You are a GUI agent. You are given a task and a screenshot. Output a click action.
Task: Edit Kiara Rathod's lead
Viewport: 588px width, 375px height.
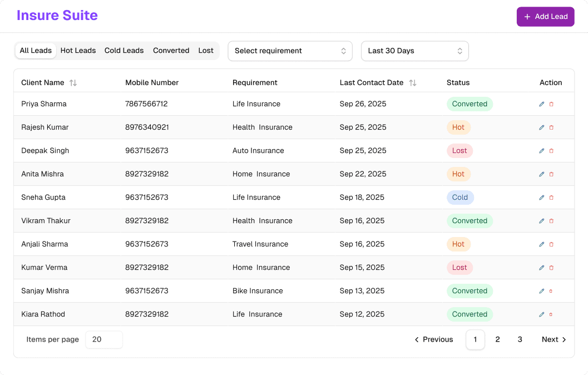click(x=541, y=314)
